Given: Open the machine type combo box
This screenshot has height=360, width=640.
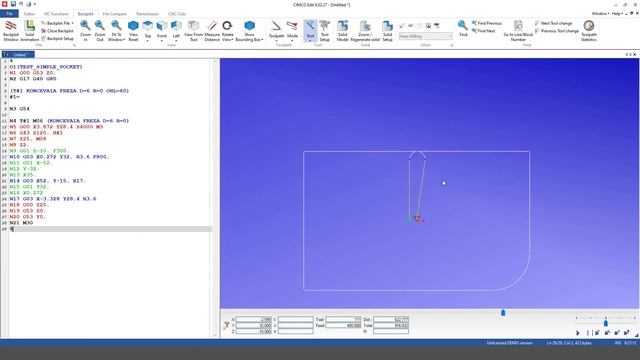Looking at the screenshot, I should pyautogui.click(x=425, y=36).
